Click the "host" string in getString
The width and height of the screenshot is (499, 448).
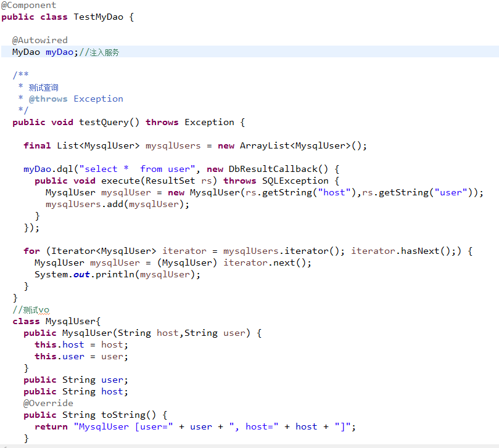334,193
